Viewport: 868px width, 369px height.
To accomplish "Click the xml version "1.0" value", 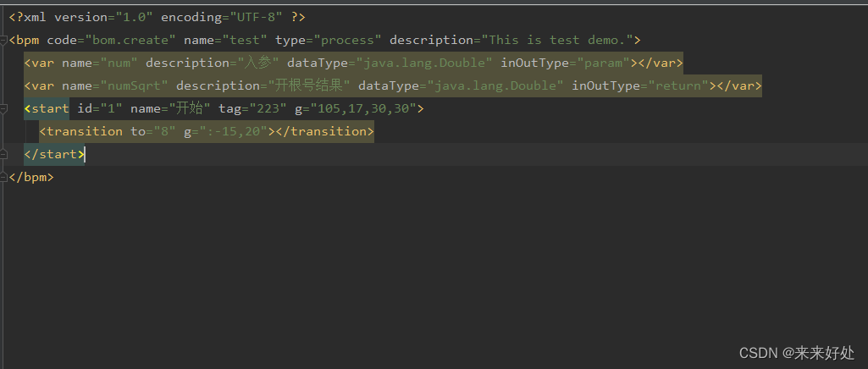I will tap(135, 17).
